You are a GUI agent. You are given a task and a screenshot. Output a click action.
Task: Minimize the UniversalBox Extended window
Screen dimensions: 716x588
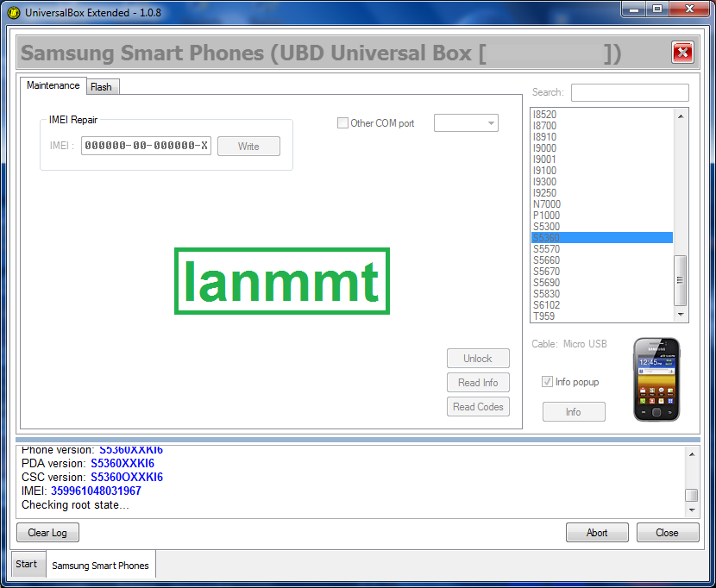pos(634,9)
